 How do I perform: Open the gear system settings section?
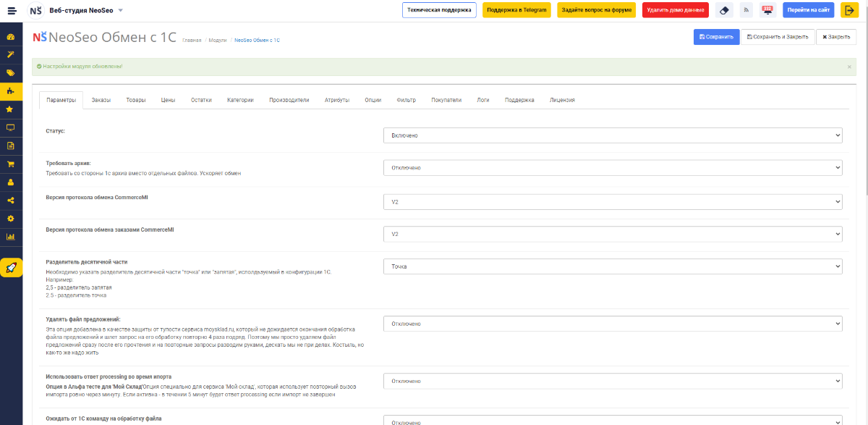11,218
